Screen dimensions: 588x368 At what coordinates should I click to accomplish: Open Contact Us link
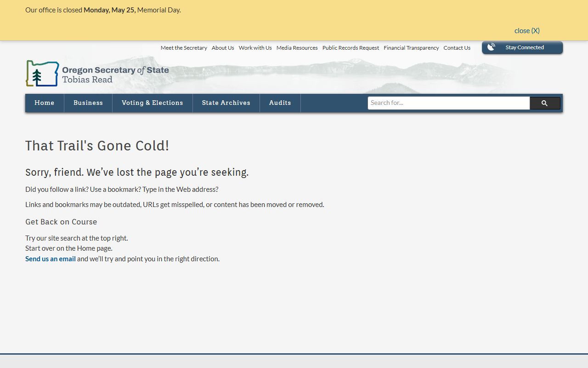click(x=457, y=48)
